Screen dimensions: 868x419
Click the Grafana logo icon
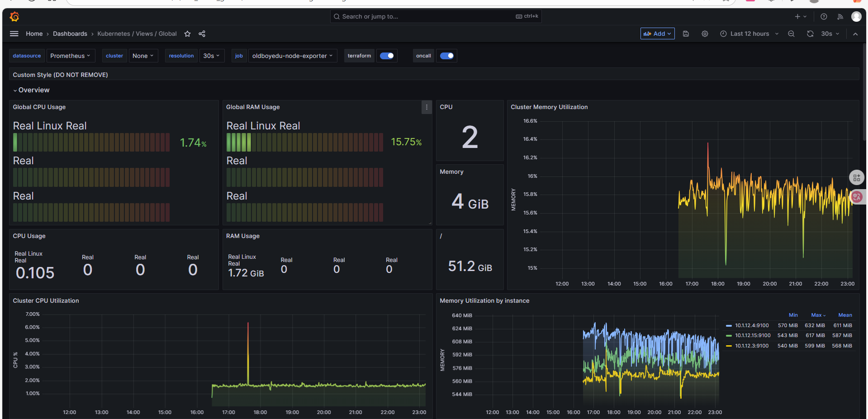coord(14,17)
